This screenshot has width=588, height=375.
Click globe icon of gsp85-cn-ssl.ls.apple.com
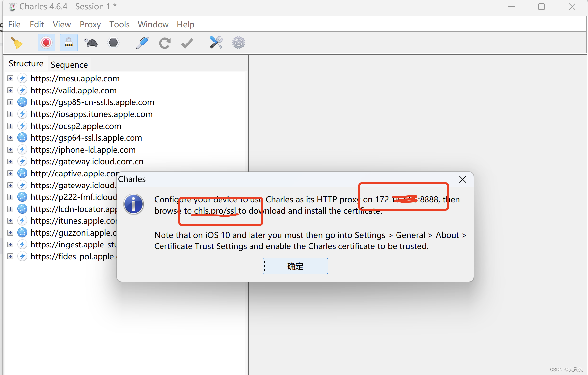click(22, 102)
